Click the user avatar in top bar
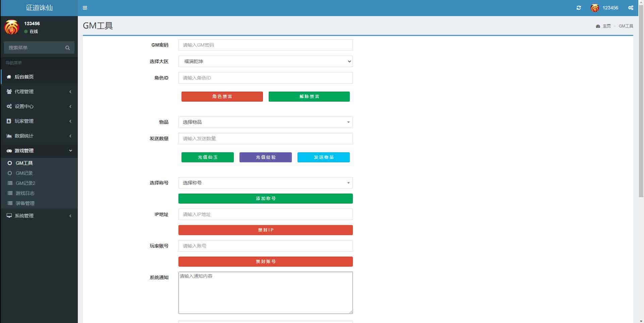This screenshot has height=323, width=644. click(x=595, y=8)
